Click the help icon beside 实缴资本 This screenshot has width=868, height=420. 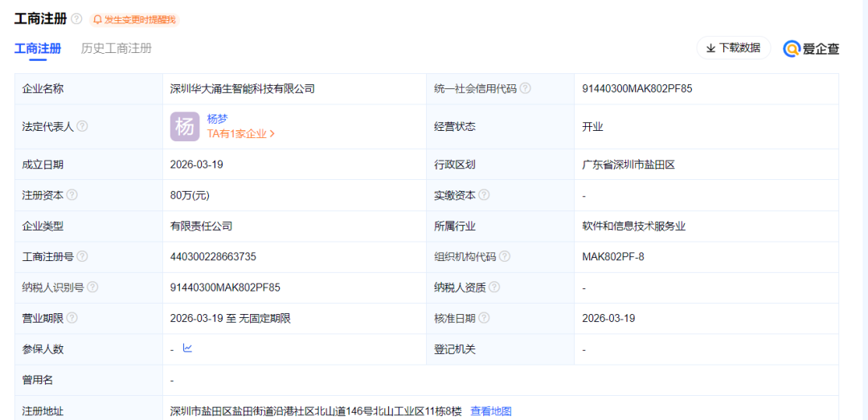point(484,195)
